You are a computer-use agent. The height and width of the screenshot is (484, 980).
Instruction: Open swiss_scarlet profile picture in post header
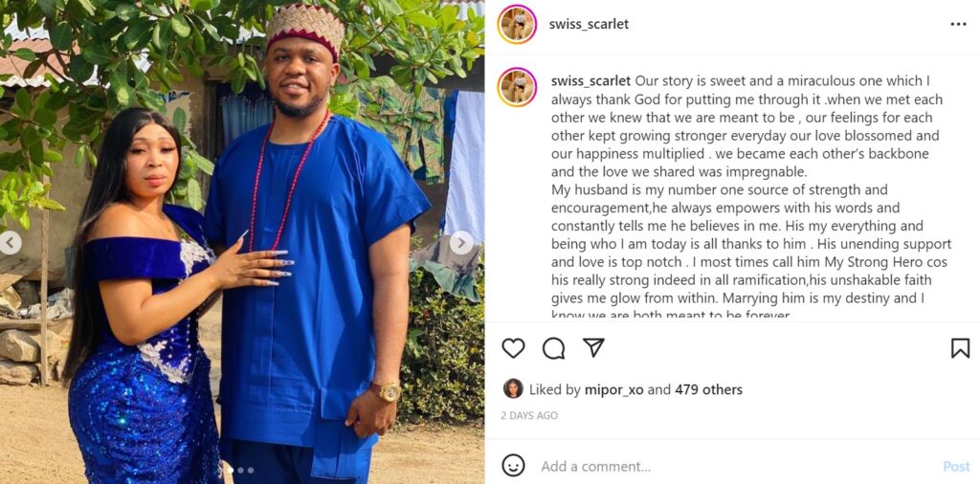(x=517, y=24)
